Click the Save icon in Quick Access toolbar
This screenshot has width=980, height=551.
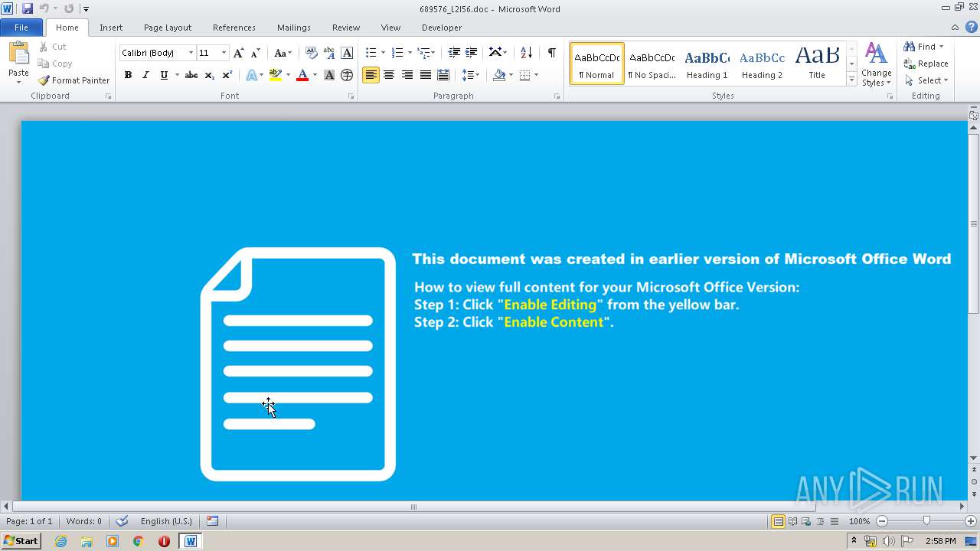(28, 8)
